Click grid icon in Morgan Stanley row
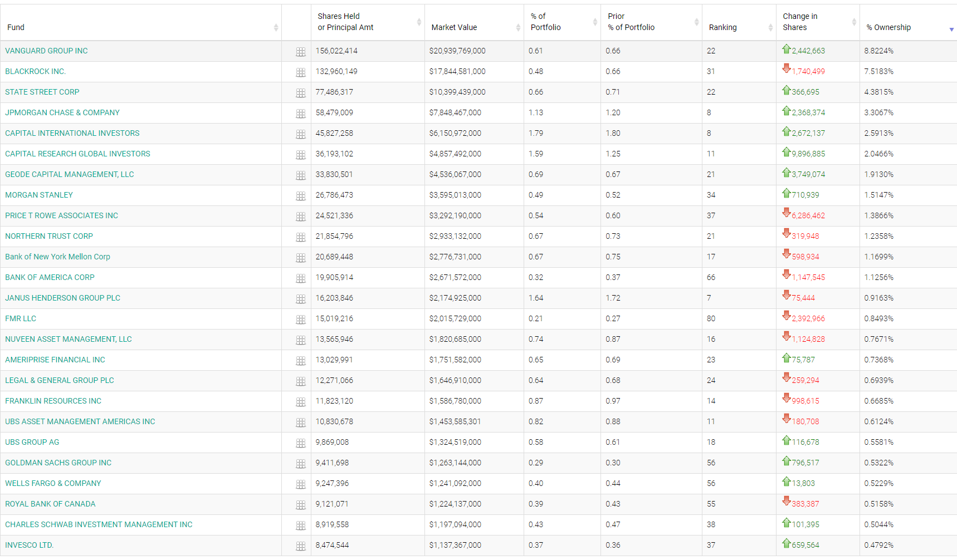This screenshot has width=957, height=560. coord(301,196)
